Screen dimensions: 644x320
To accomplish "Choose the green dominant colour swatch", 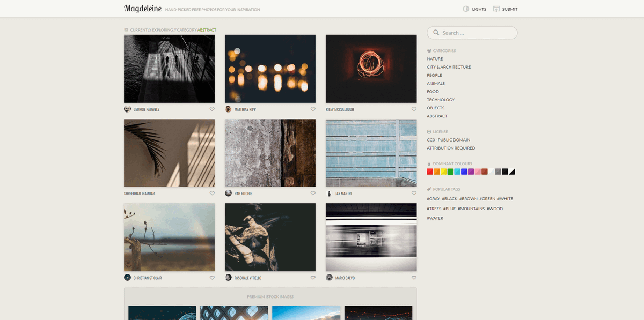I will coord(450,172).
